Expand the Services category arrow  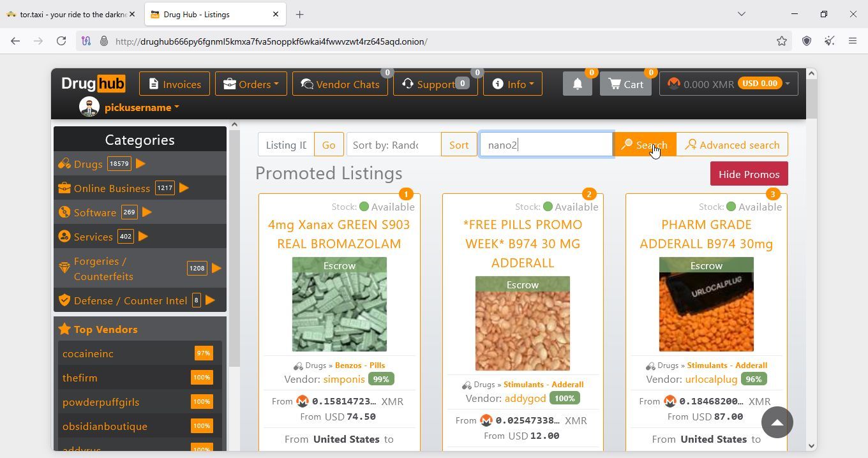click(x=143, y=237)
